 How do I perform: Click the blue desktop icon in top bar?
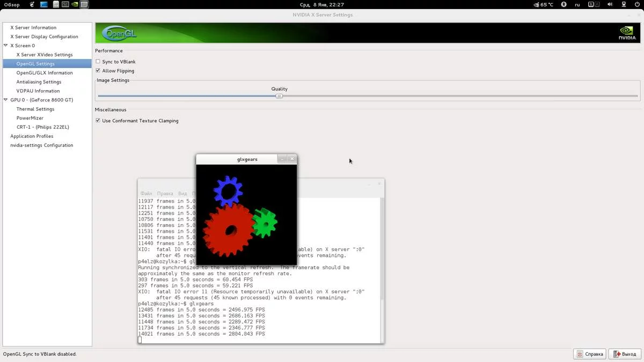point(44,4)
